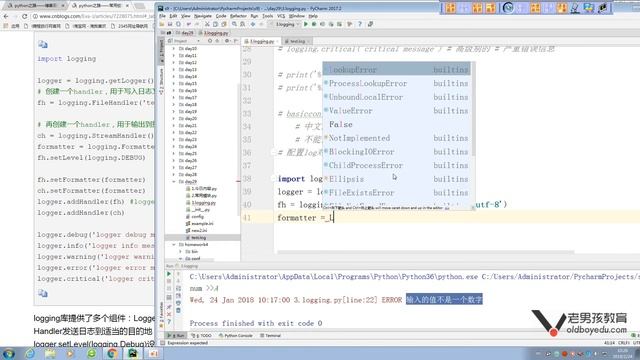Click the Chrome icon in Windows taskbar
This screenshot has height=360, width=640.
tap(112, 353)
